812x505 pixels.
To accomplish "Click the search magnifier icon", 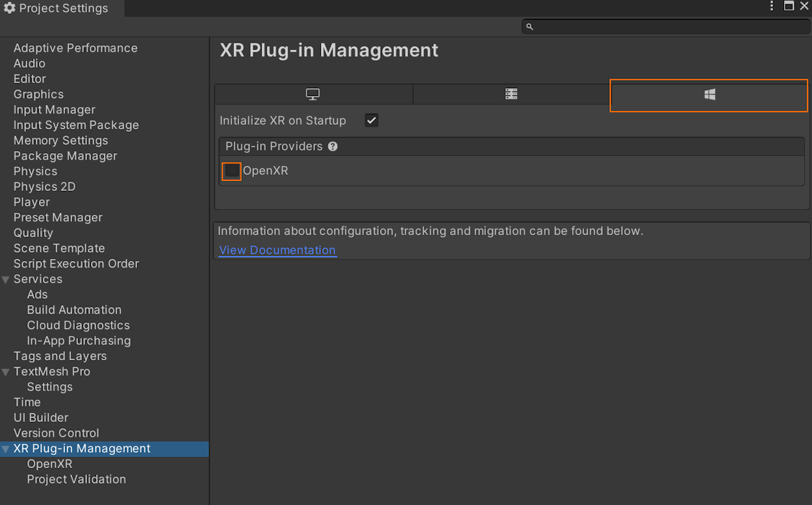I will 529,27.
